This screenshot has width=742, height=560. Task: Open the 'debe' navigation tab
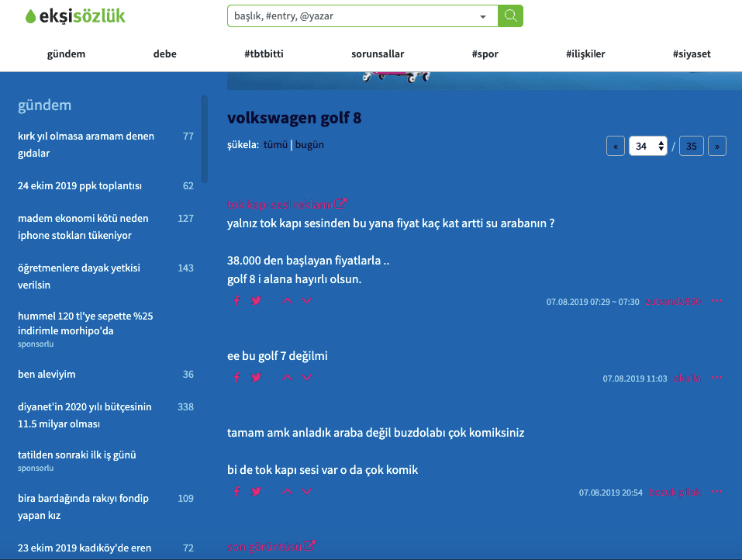165,54
